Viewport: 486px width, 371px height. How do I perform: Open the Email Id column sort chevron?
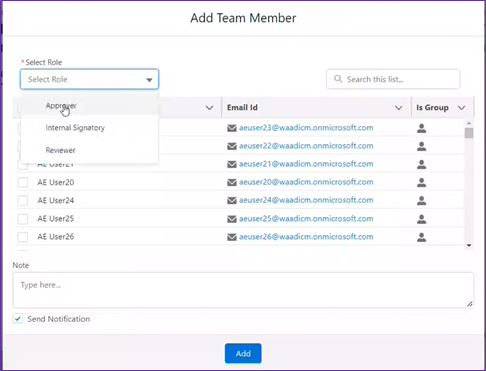[x=398, y=108]
